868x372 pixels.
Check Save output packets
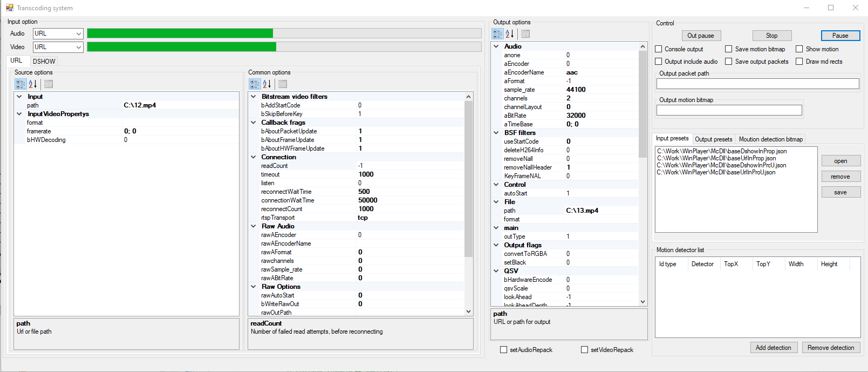pyautogui.click(x=729, y=62)
